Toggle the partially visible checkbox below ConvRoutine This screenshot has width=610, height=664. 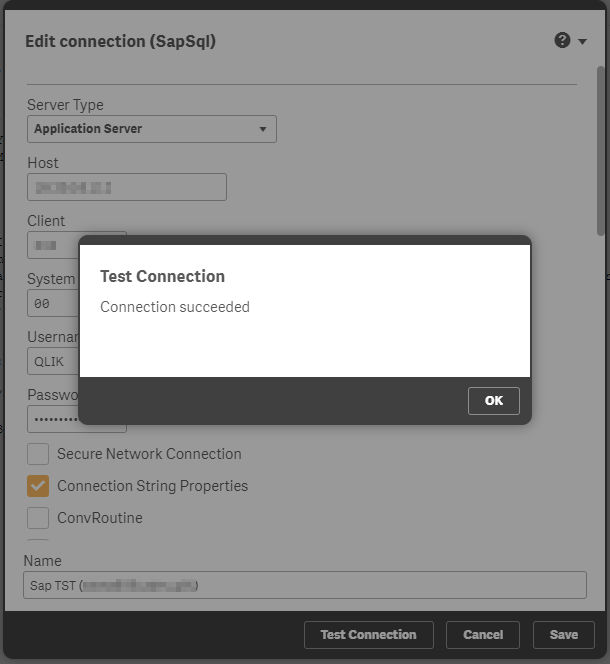(38, 543)
